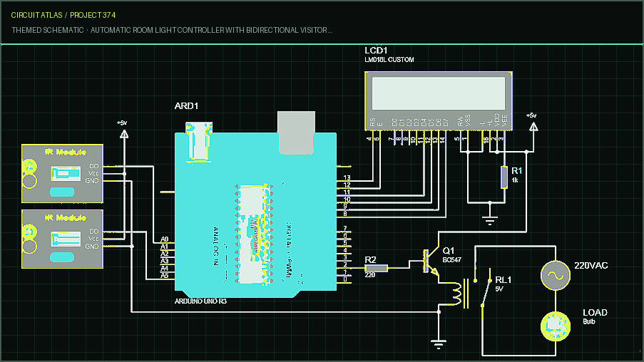Screen dimensions: 644x362
Task: Click the A3 analog pin label
Action: [164, 261]
